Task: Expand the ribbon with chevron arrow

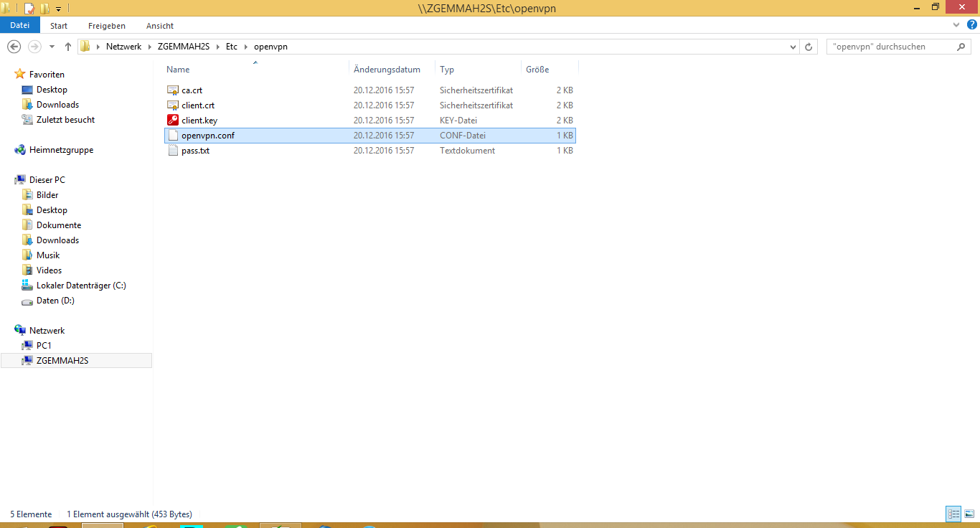Action: 956,25
